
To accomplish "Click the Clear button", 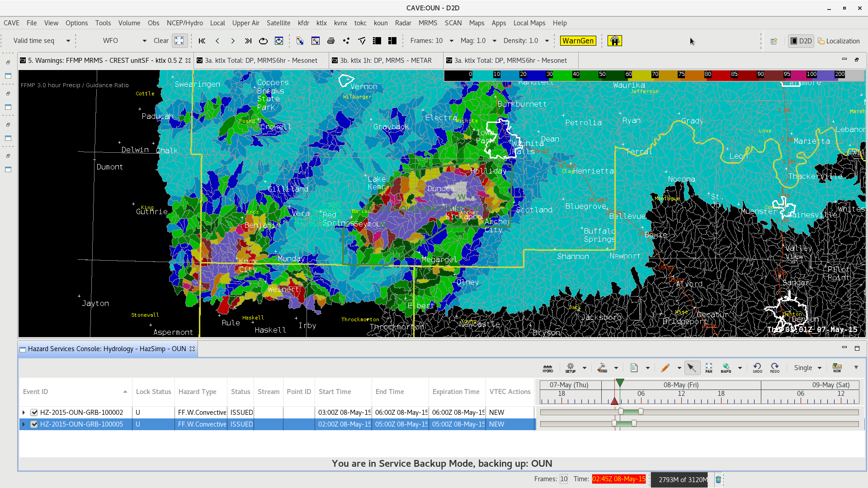I will (x=161, y=41).
